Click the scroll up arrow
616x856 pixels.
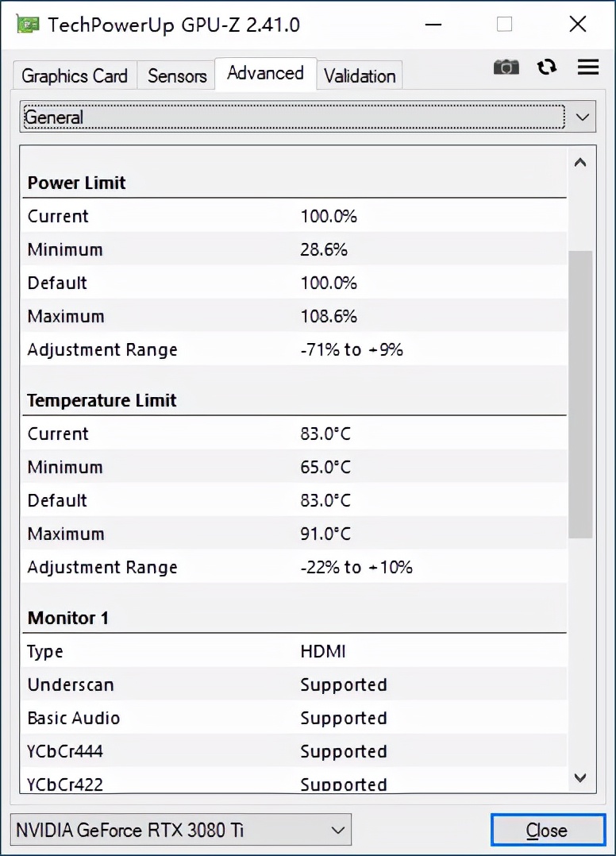pyautogui.click(x=580, y=163)
